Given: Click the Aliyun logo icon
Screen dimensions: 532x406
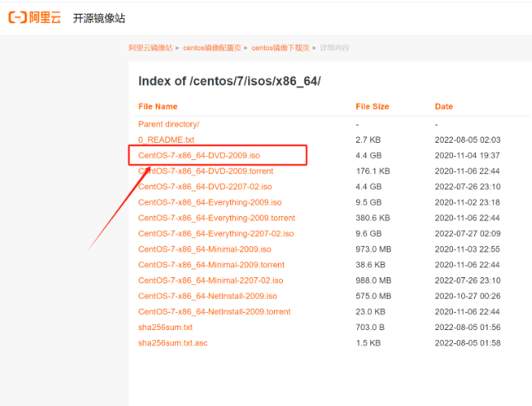Looking at the screenshot, I should (x=35, y=17).
